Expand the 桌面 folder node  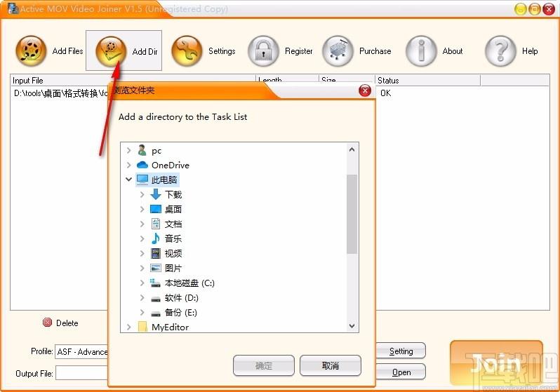142,209
